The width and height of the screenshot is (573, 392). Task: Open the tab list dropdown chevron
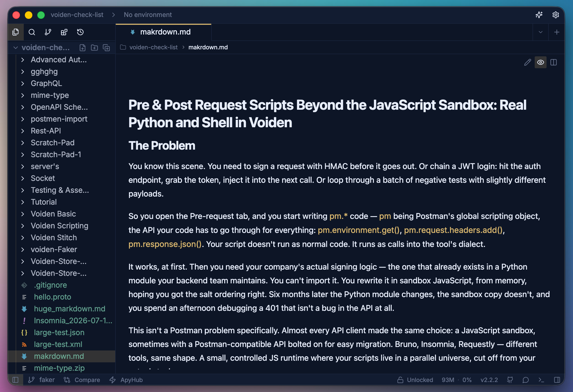click(541, 32)
